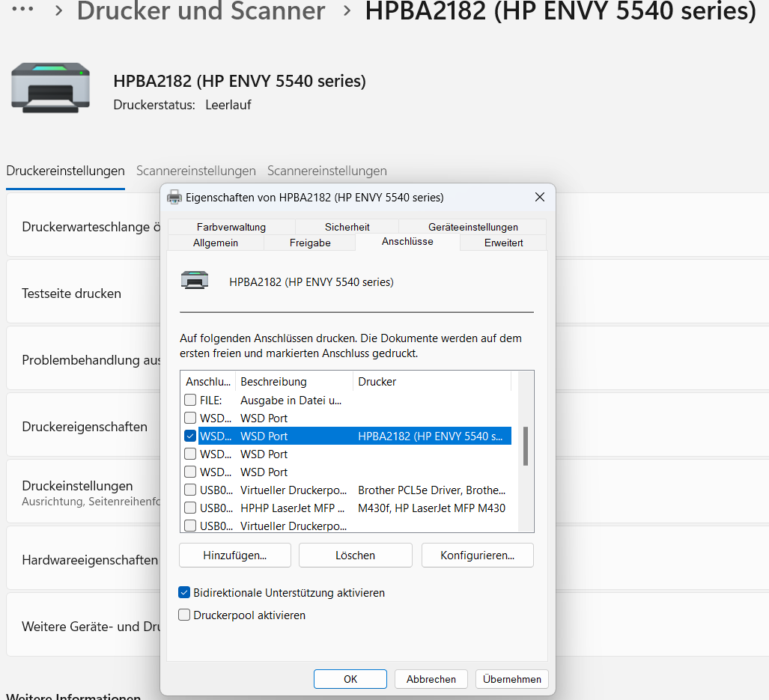The image size is (769, 700).
Task: Click Konfigurieren... button
Action: point(477,556)
